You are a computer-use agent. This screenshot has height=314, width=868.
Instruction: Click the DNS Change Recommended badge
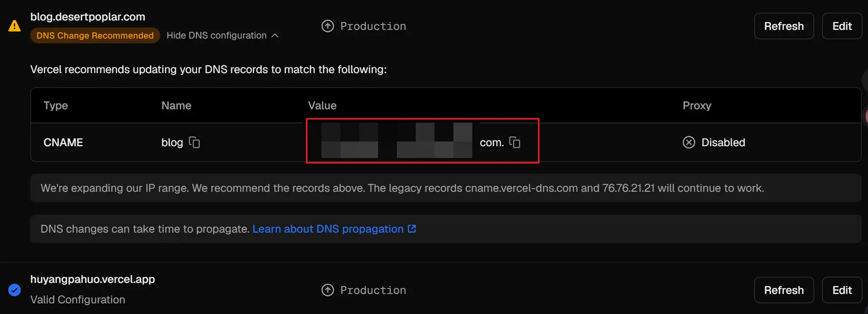(95, 35)
